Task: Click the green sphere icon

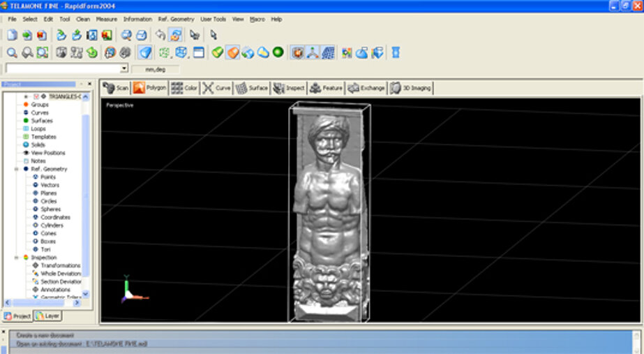Action: (278, 52)
